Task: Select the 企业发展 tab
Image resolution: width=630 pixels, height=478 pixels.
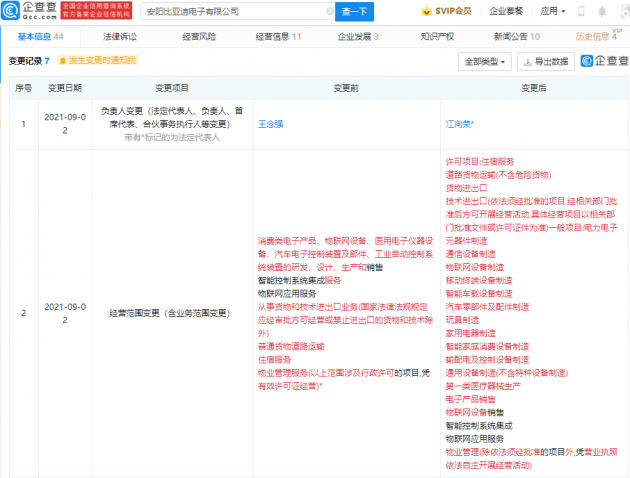Action: click(358, 37)
